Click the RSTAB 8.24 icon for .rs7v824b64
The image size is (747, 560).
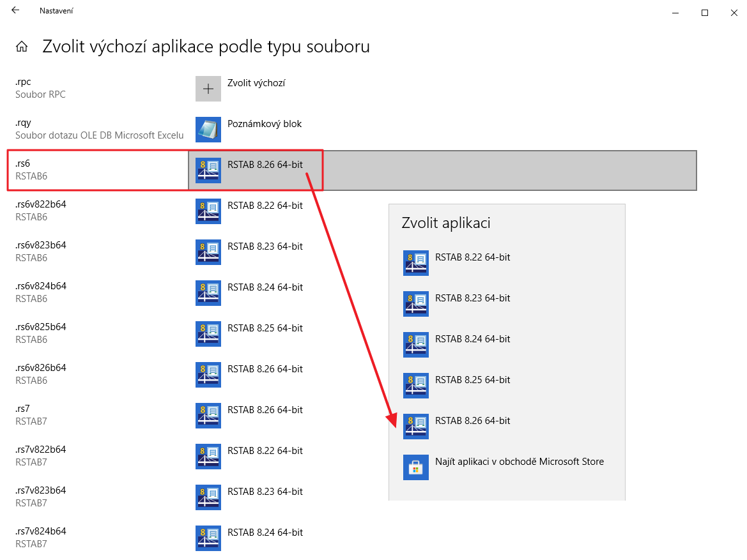pos(208,538)
